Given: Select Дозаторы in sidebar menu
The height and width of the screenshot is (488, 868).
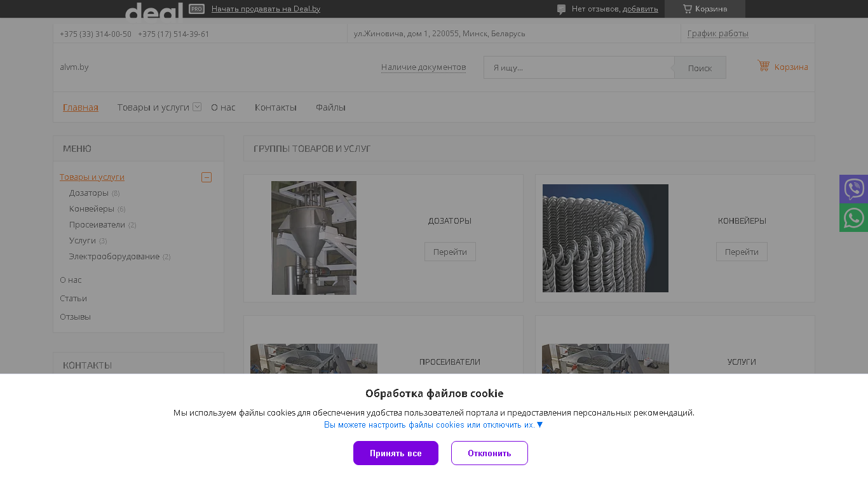Looking at the screenshot, I should coord(89,193).
